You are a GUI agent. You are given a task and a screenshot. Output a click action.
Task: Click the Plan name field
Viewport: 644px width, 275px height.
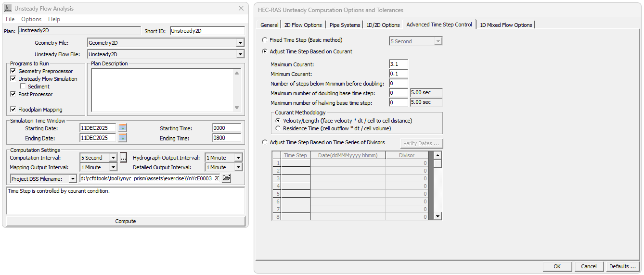click(79, 30)
